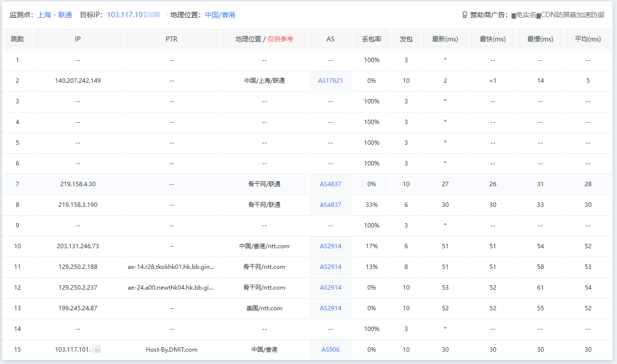Viewport: 617px width, 364px height.
Task: Click the 平均(ms) column header
Action: coord(588,39)
